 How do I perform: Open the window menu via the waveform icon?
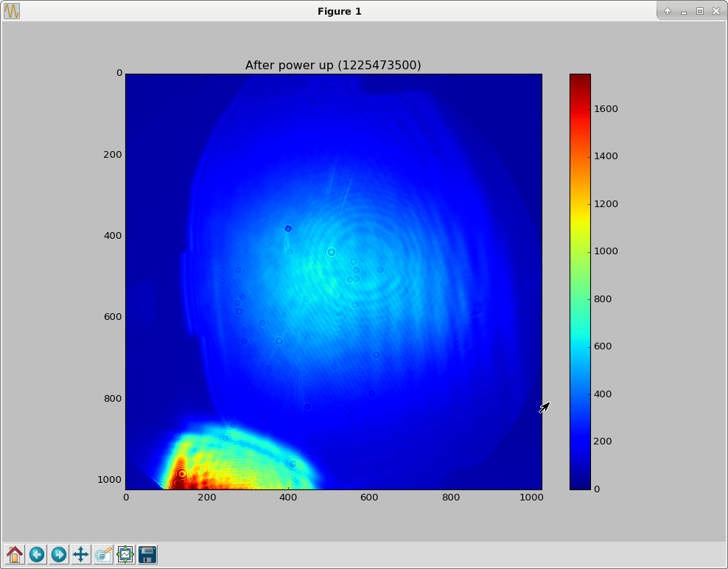tap(12, 11)
